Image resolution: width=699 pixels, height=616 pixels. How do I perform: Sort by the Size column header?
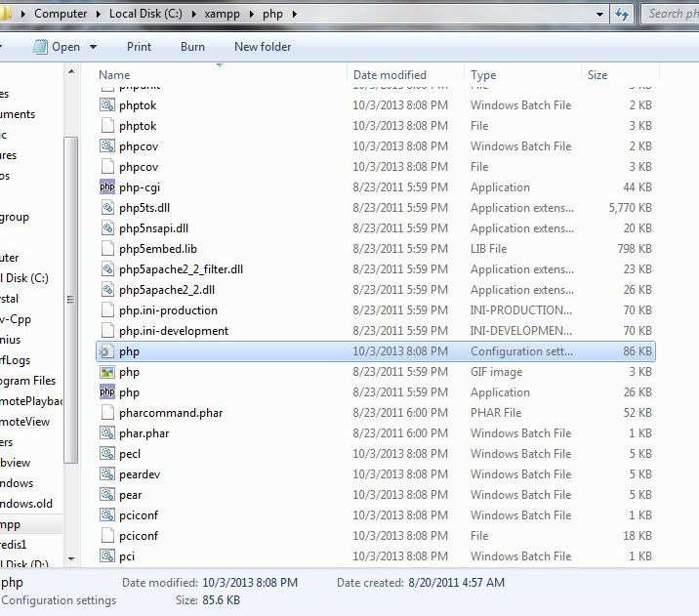coord(597,75)
